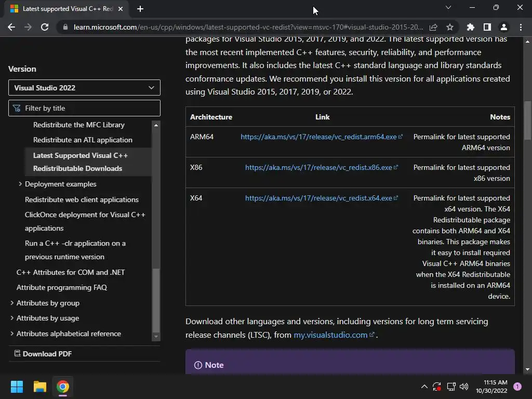Toggle Chrome side panel icon
532x399 pixels.
tap(487, 27)
